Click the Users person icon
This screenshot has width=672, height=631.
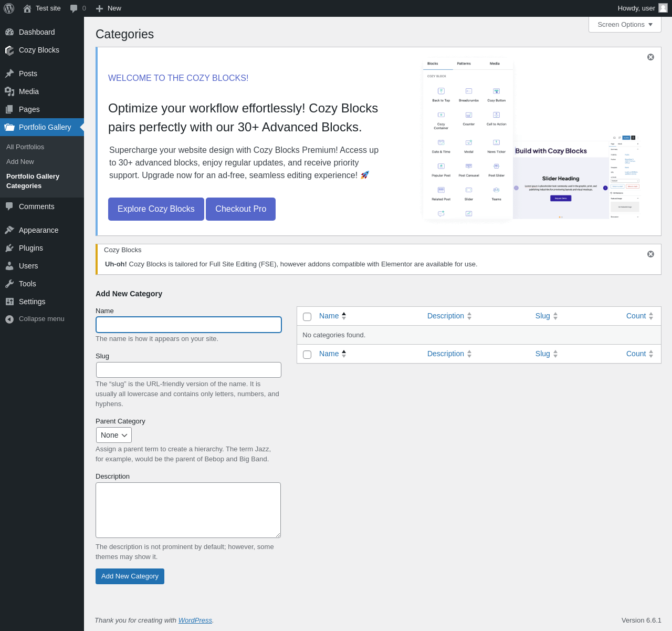(9, 266)
